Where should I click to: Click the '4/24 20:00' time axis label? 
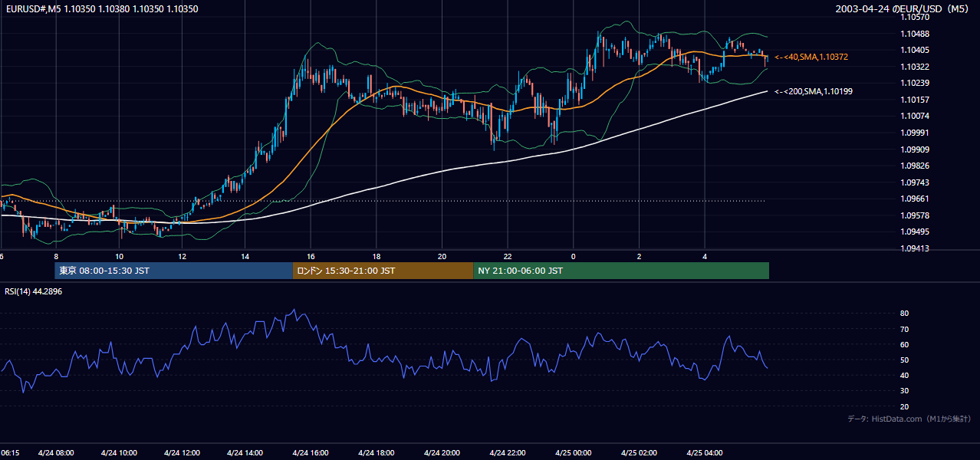tap(441, 452)
